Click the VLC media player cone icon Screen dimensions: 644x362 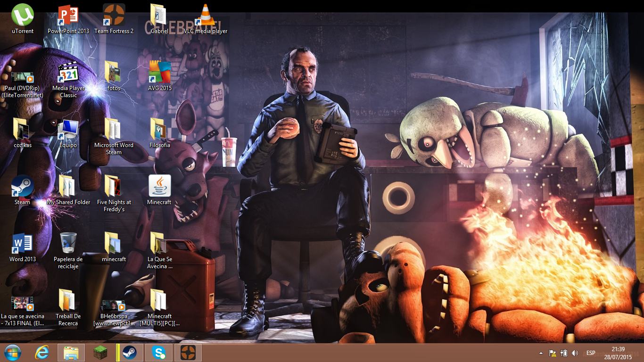coord(205,16)
